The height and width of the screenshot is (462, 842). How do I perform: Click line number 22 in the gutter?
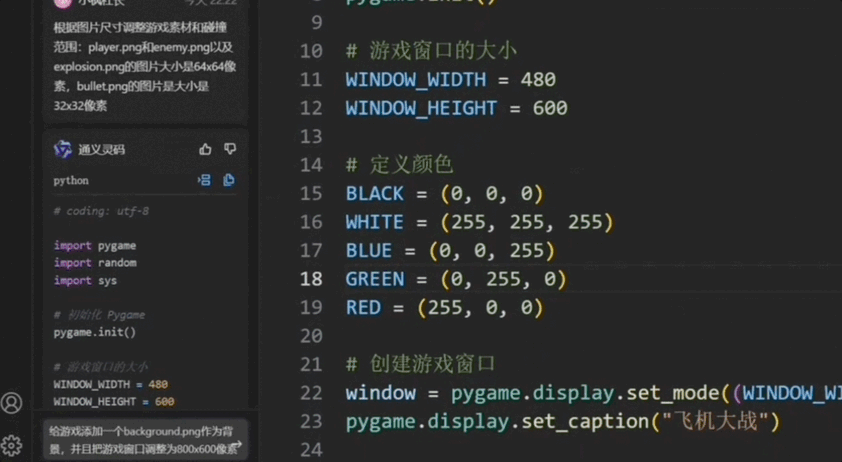[x=311, y=393]
